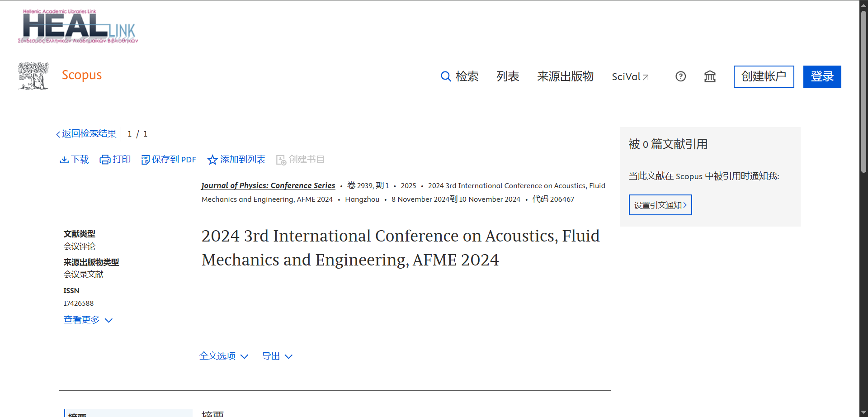Open search via the magnifier icon
Image resolution: width=868 pixels, height=417 pixels.
point(446,76)
